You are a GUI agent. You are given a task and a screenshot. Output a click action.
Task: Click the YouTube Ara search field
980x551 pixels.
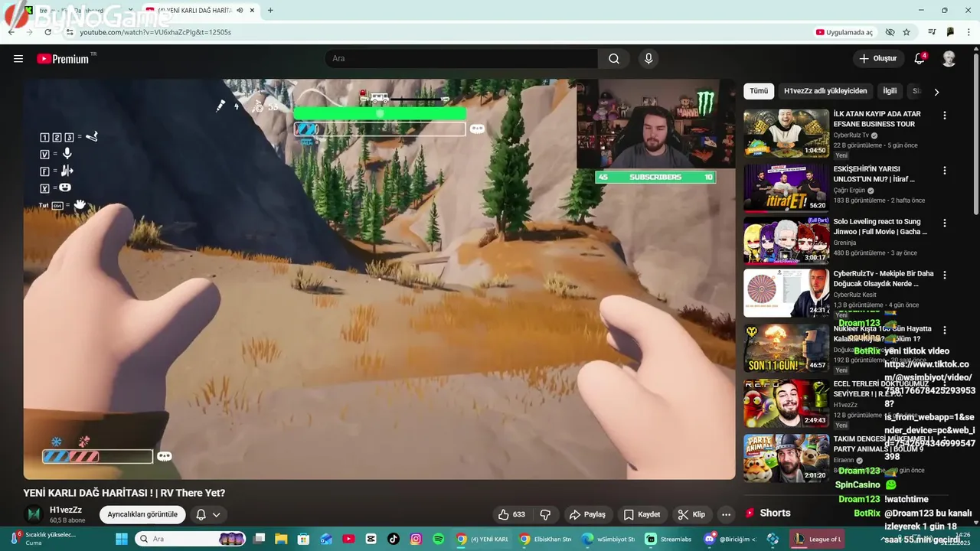[x=462, y=59]
